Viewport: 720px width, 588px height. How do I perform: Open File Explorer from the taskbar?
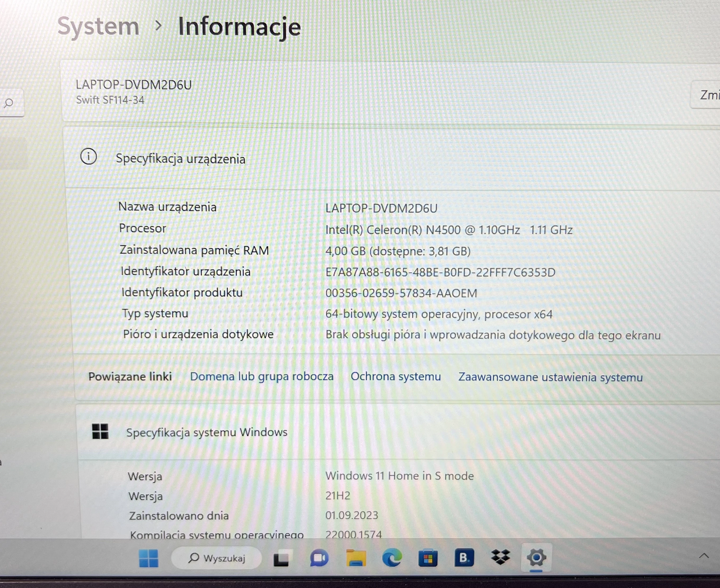coord(356,558)
